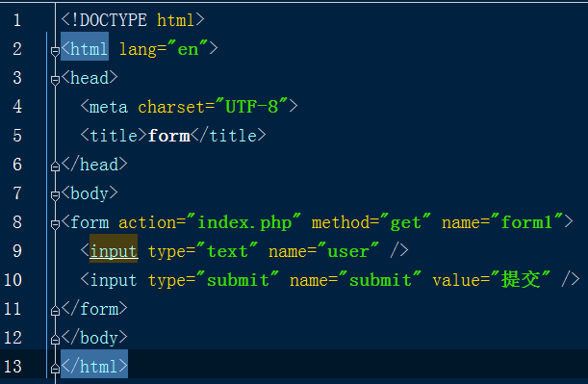Click the input tag name on line 10
The image size is (588, 384).
(x=114, y=280)
